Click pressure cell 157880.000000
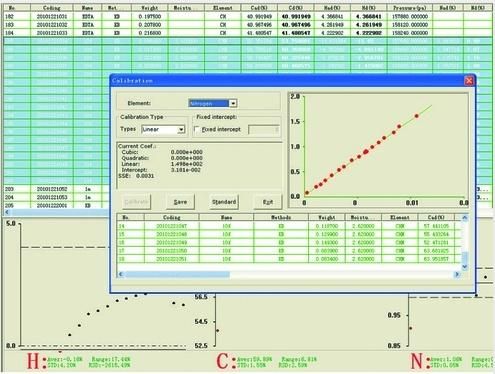Screen dimensions: 495x374 point(410,16)
